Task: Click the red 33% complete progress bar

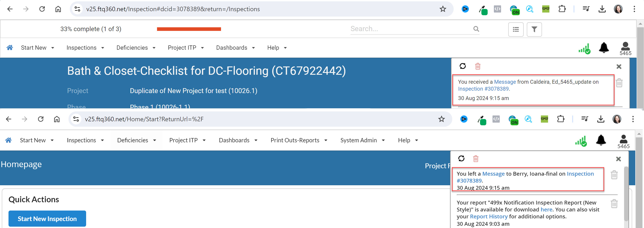Action: pos(189,29)
